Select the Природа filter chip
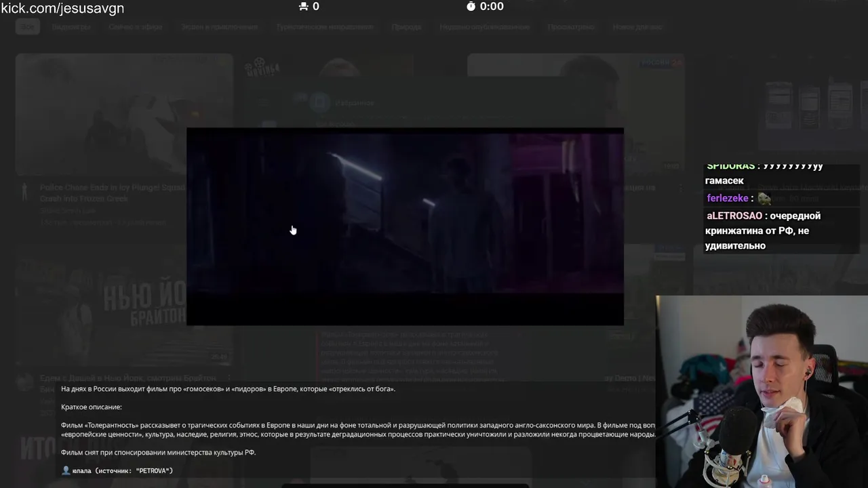The image size is (868, 488). click(x=406, y=27)
